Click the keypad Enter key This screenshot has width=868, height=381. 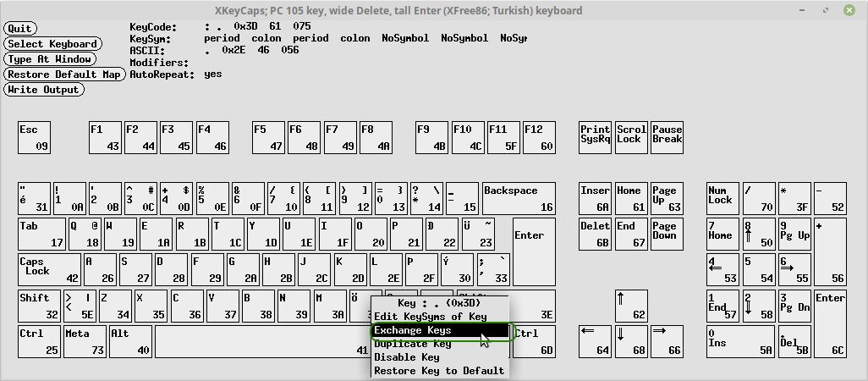831,324
